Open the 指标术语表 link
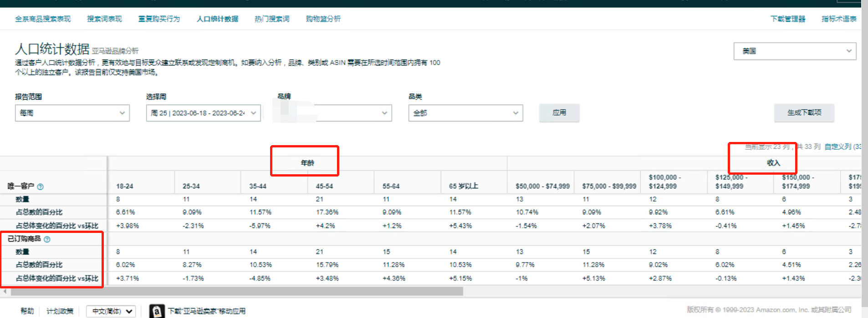Viewport: 868px width, 318px height. 839,19
